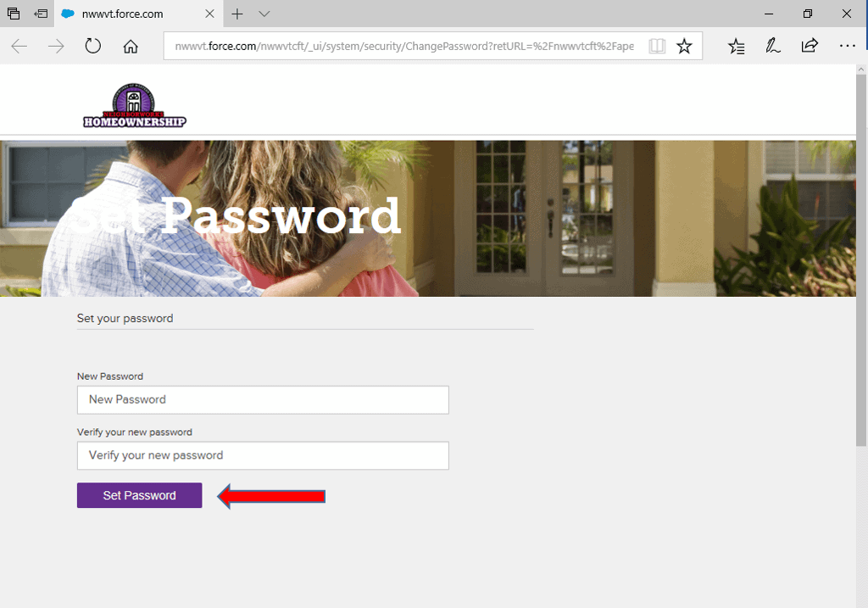Click the address bar URL field
This screenshot has height=608, width=868.
(x=404, y=46)
